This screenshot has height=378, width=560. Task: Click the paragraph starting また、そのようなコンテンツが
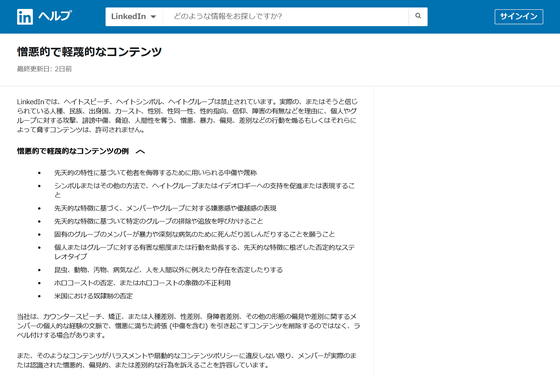click(186, 360)
